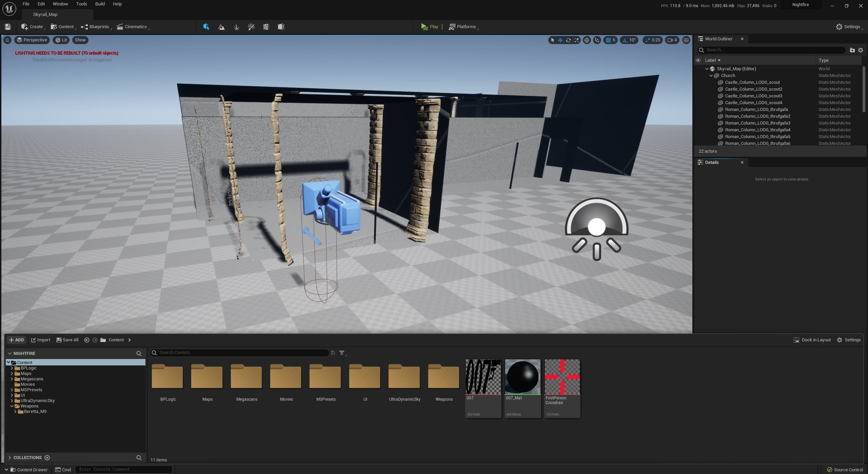Toggle rotation snapping at 10 degrees

[629, 40]
